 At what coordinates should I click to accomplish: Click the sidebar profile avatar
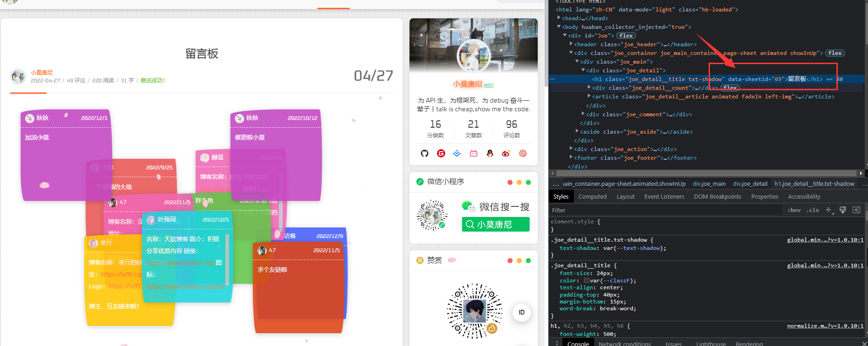[473, 56]
